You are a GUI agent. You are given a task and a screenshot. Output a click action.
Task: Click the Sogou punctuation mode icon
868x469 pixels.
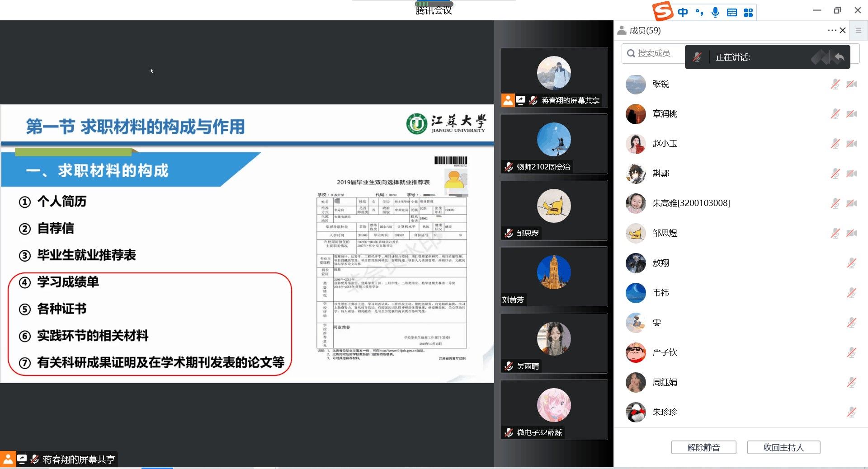point(699,12)
